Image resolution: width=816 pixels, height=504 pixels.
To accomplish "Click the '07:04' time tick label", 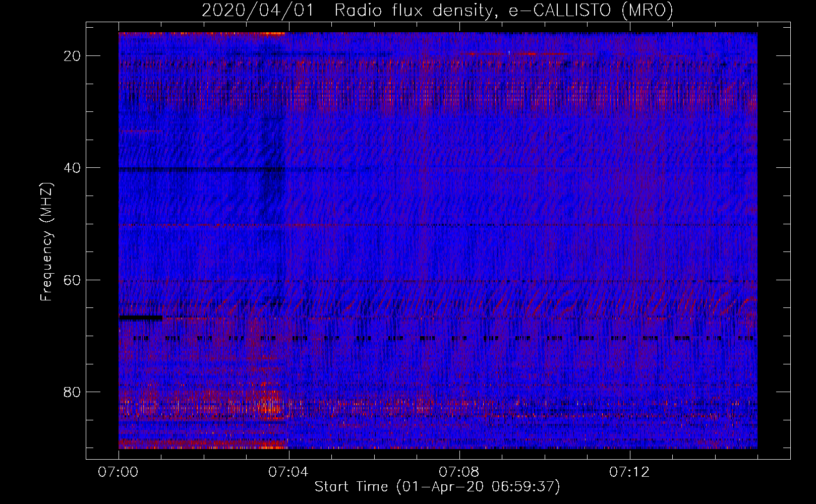I will [288, 472].
